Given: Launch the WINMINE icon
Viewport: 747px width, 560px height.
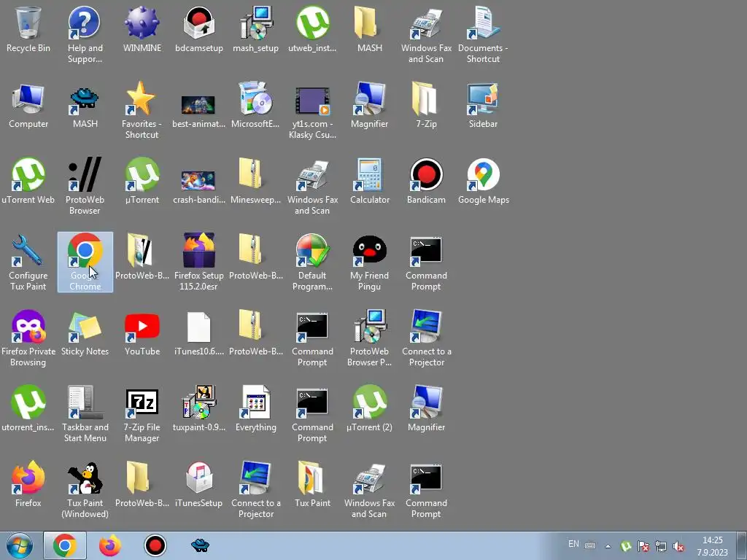Looking at the screenshot, I should click(x=142, y=29).
